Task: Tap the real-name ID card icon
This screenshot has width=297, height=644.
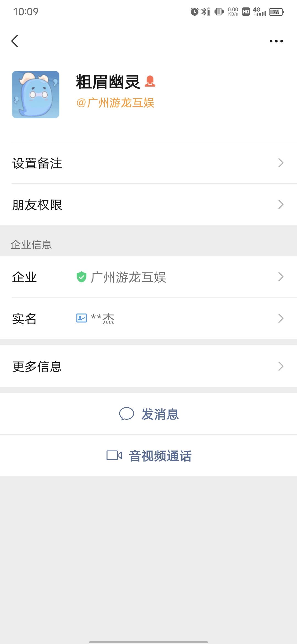Action: 81,318
